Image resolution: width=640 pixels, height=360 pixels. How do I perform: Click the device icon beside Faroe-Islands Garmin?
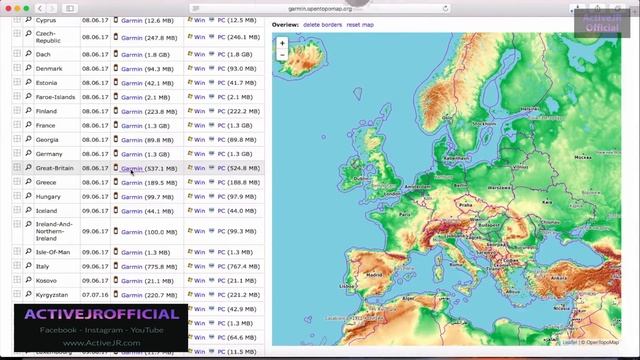pos(116,96)
